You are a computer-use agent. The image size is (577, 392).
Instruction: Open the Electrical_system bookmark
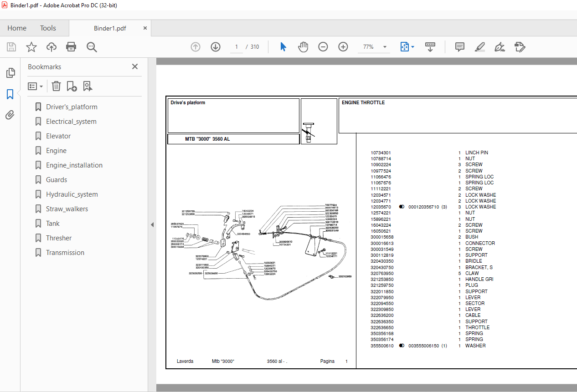pyautogui.click(x=71, y=122)
